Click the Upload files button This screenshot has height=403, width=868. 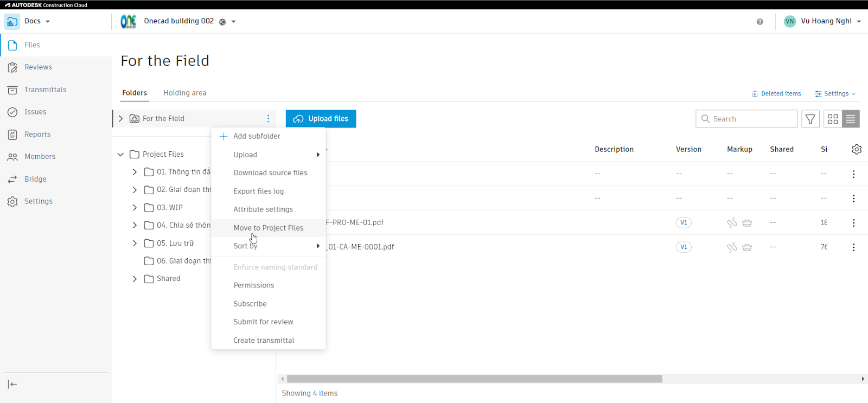(321, 119)
